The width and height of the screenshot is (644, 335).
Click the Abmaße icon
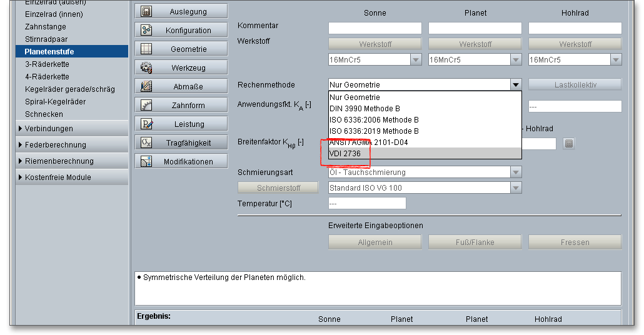[146, 86]
